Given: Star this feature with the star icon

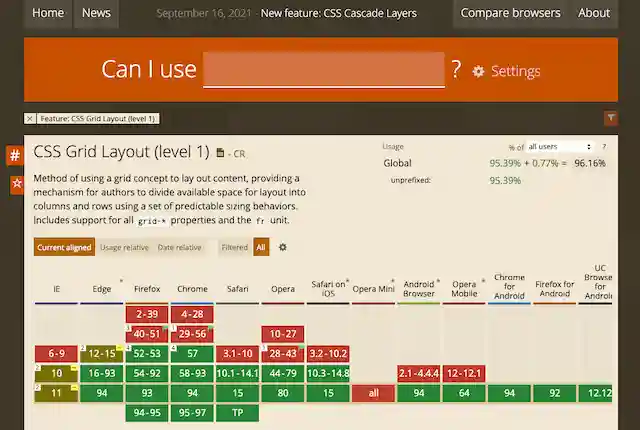Looking at the screenshot, I should tap(17, 184).
